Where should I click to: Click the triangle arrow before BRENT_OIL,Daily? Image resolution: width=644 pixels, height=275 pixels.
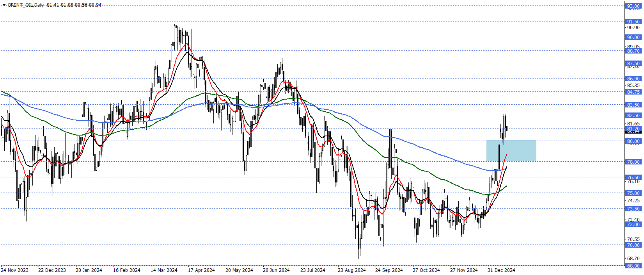pos(4,5)
